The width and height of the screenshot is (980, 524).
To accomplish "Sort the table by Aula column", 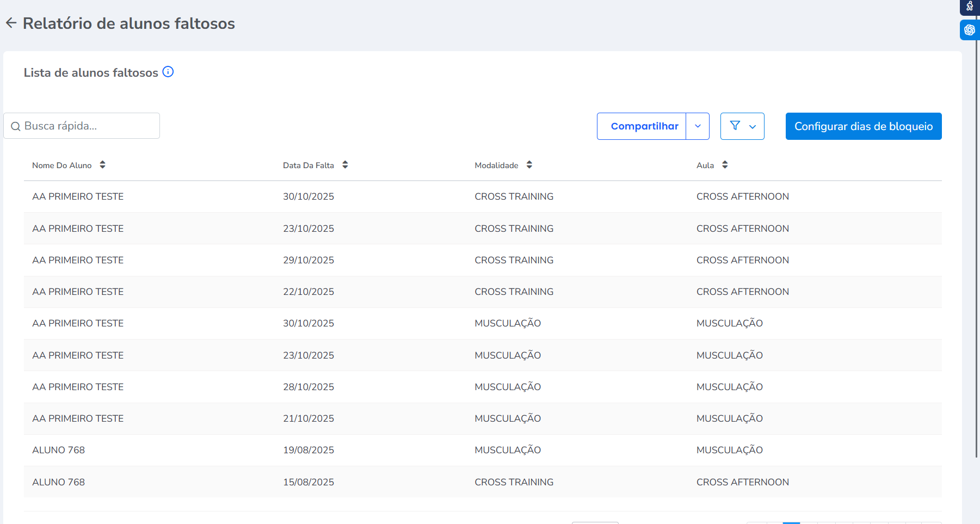I will point(725,165).
